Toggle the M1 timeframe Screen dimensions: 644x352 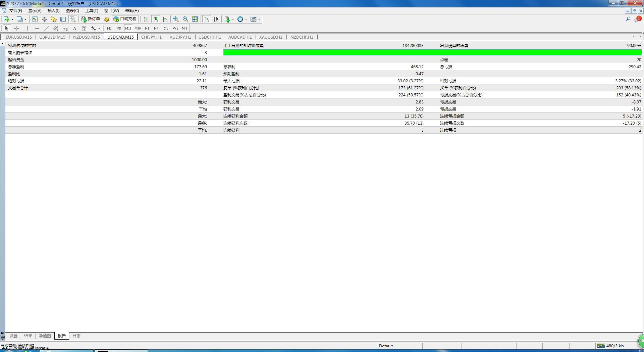109,28
